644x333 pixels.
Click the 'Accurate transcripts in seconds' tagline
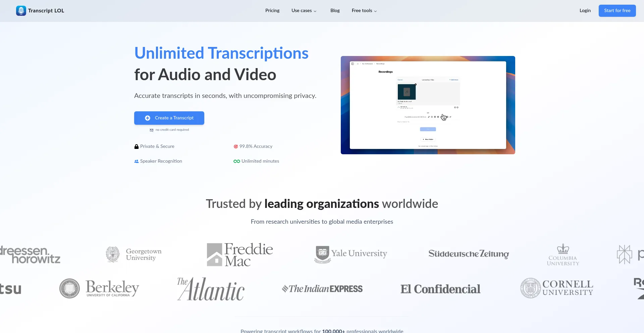(225, 96)
